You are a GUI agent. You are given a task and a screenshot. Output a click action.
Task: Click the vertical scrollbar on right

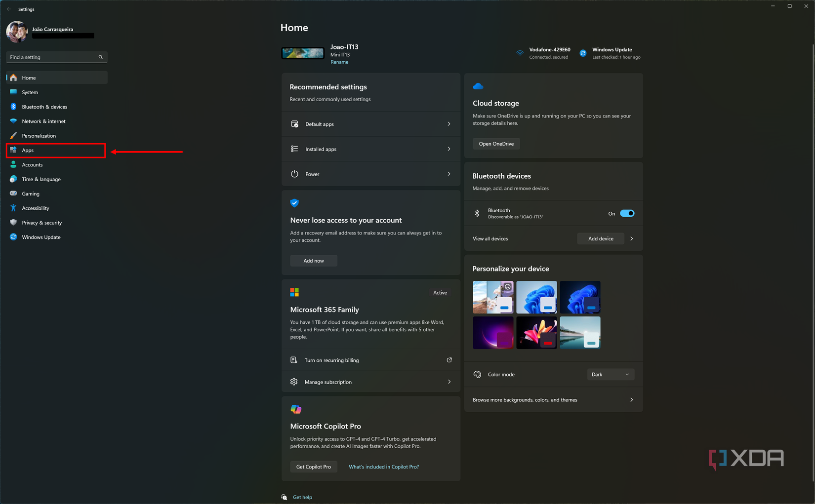(813, 262)
